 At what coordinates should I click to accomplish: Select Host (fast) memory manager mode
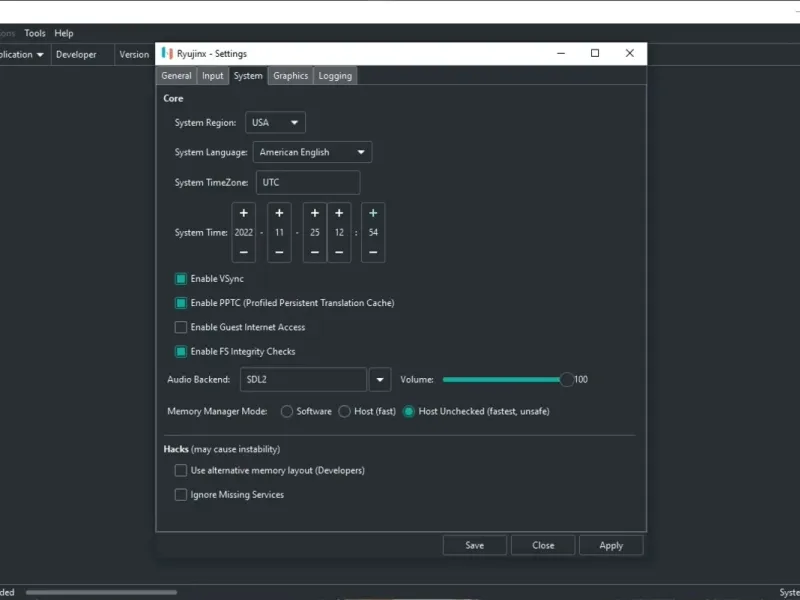point(344,411)
